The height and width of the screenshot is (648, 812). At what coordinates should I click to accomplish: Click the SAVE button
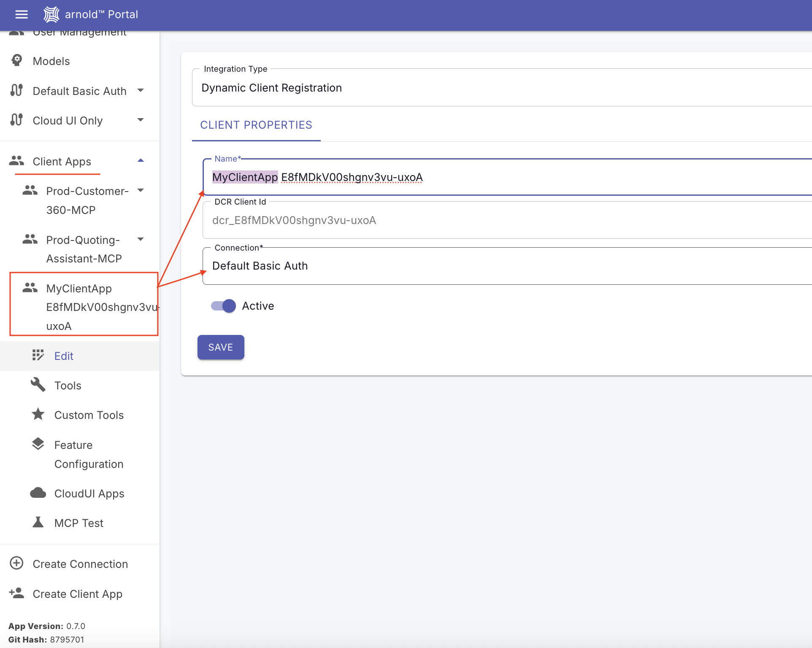(x=221, y=347)
